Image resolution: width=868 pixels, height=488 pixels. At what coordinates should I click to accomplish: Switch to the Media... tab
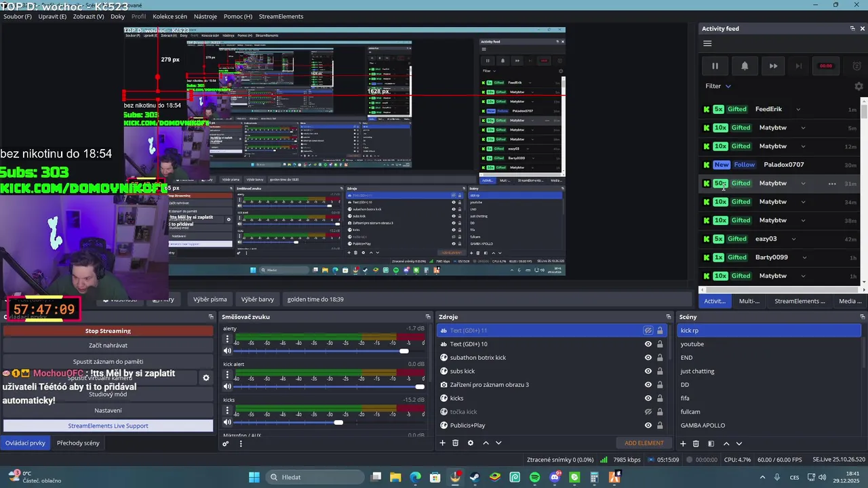(x=850, y=301)
